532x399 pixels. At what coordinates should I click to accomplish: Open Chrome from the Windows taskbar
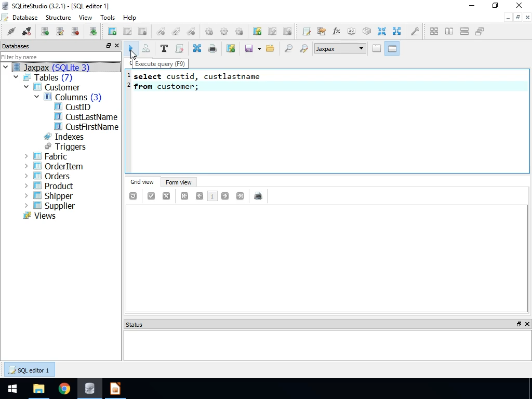coord(64,389)
